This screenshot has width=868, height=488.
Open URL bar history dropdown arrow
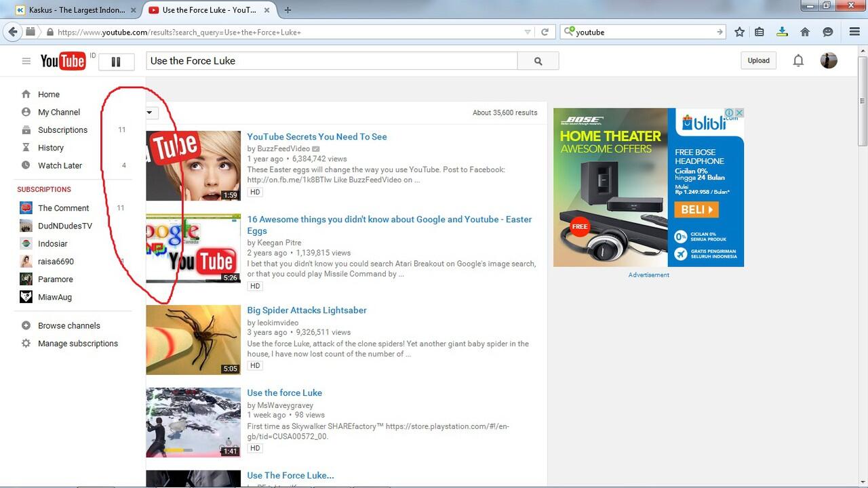(x=528, y=32)
